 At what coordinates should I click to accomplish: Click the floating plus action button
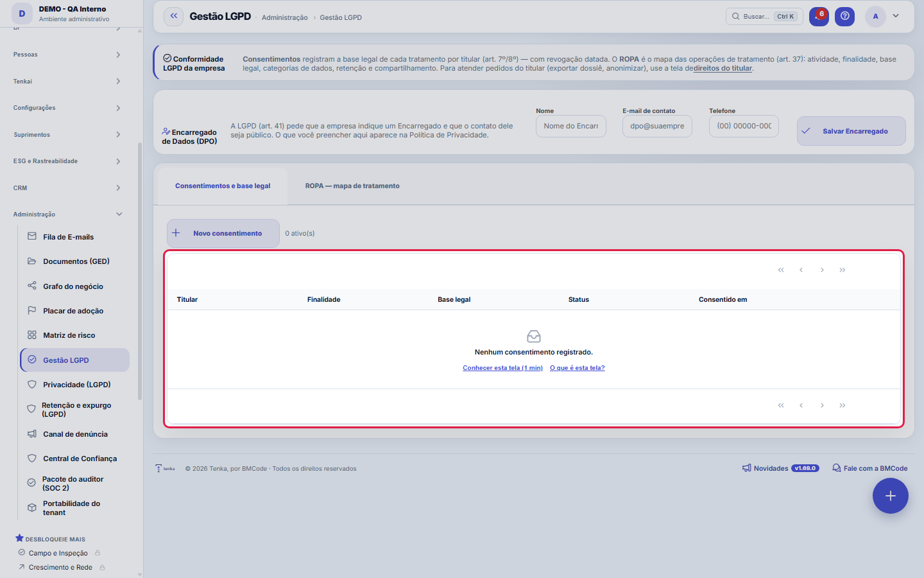(890, 496)
